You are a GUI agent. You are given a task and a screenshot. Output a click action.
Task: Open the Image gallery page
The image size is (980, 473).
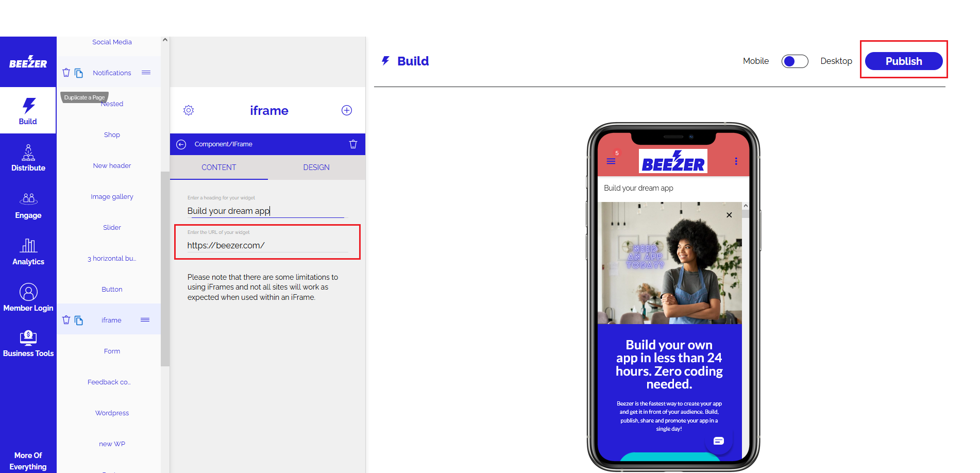point(112,196)
